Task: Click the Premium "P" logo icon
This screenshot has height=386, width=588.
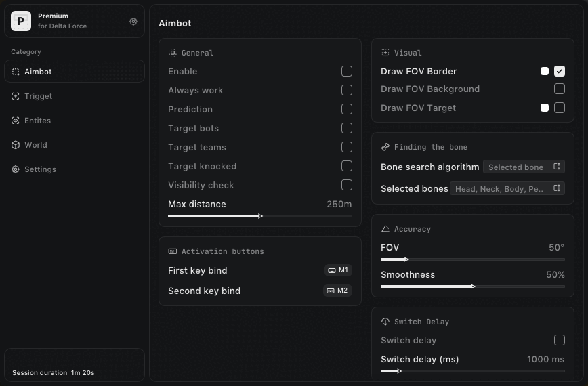Action: click(x=21, y=22)
